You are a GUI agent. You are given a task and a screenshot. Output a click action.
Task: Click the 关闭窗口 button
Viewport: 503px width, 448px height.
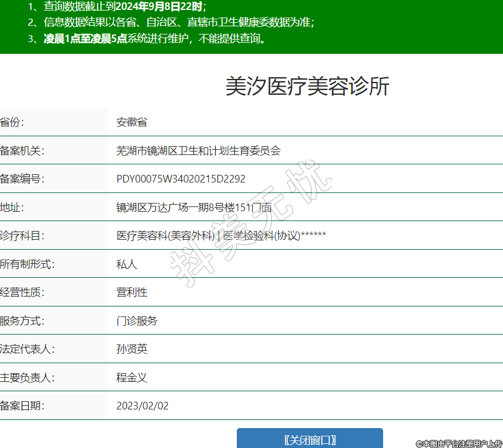[309, 440]
